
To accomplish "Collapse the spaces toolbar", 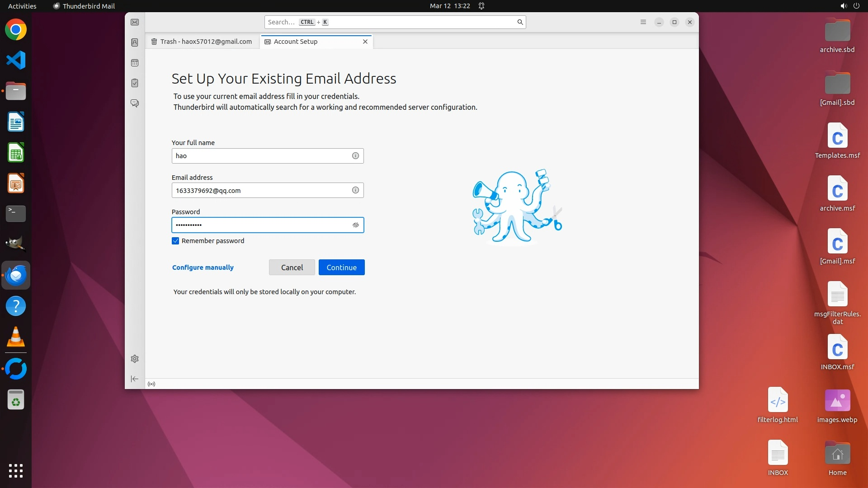I will [135, 379].
